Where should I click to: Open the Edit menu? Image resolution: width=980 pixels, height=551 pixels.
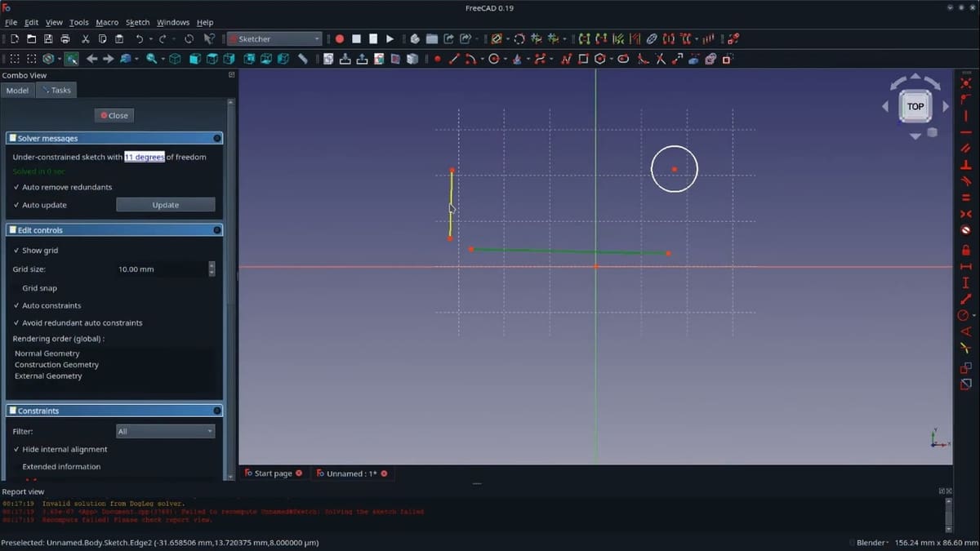(32, 22)
